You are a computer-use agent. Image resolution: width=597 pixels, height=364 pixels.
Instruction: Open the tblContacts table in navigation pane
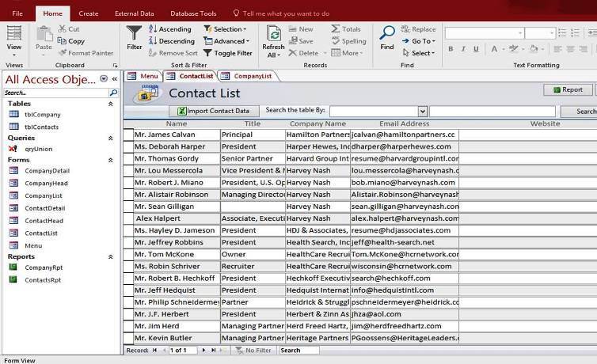point(41,127)
